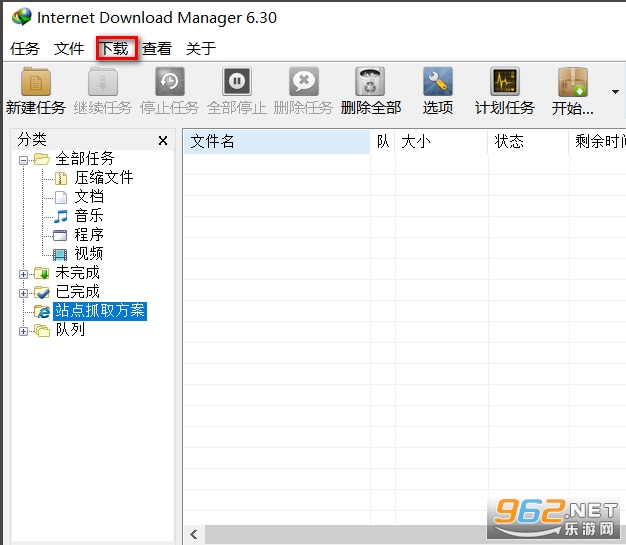The image size is (626, 545).
Task: Click the 停止任务 toolbar icon
Action: tap(170, 82)
